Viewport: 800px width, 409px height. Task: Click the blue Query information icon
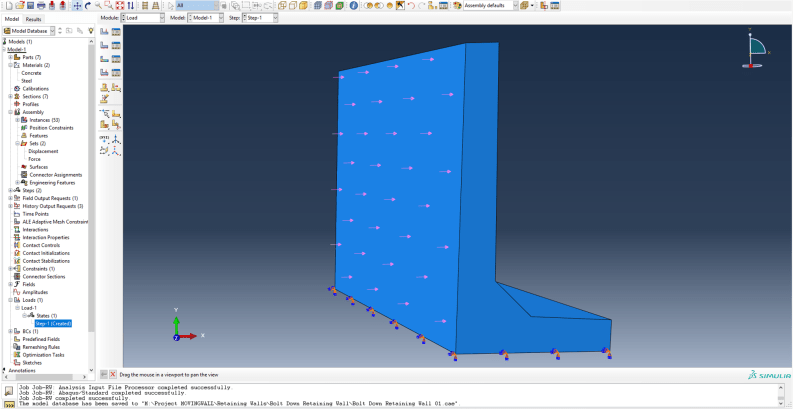(354, 6)
